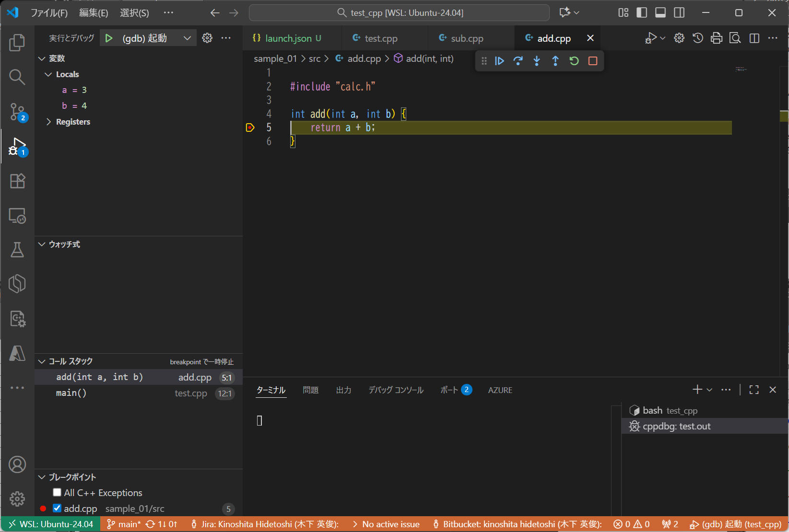The height and width of the screenshot is (532, 789).
Task: Disable the add.cpp breakpoint checkbox
Action: pos(57,508)
